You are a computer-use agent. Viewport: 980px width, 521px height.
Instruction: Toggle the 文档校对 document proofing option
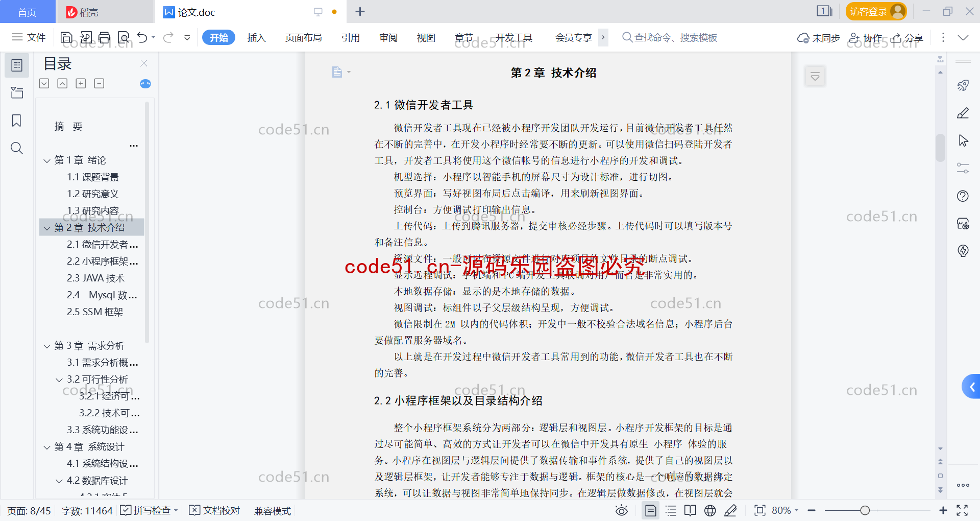[214, 510]
